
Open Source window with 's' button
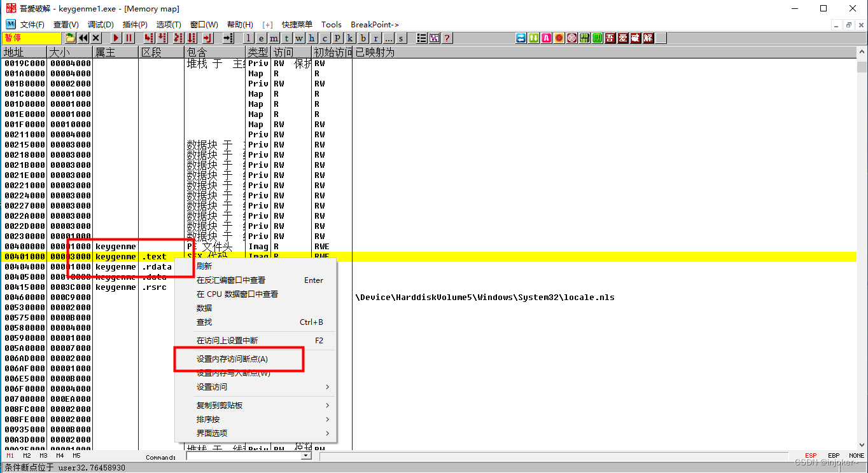pos(401,38)
